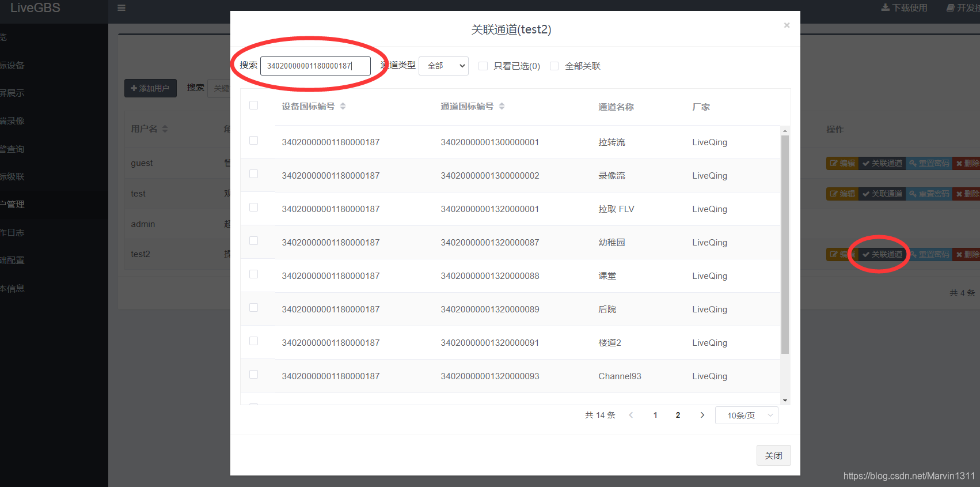Click 关联通道 button for guest row
Image resolution: width=980 pixels, height=487 pixels.
[882, 163]
